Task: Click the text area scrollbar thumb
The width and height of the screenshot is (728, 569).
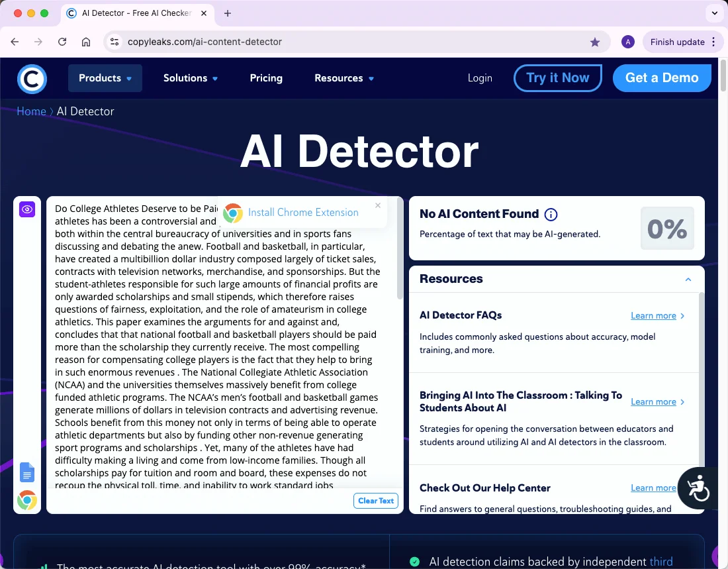Action: click(x=400, y=248)
